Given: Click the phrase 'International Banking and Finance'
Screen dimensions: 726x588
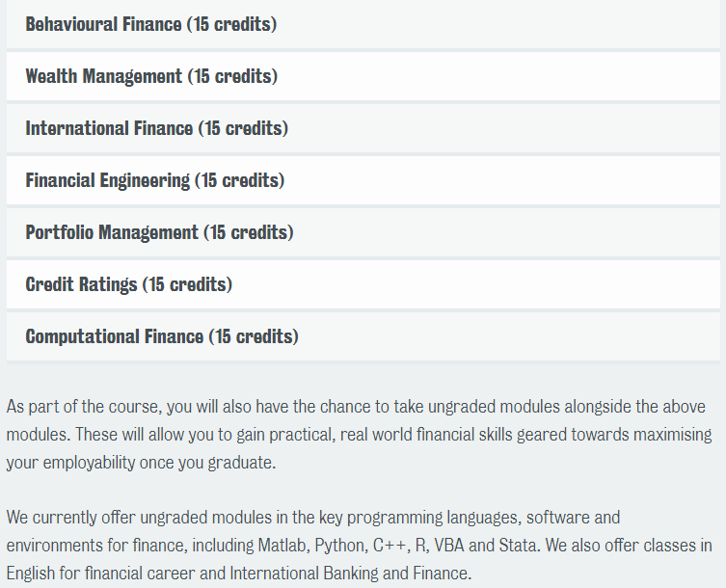Looking at the screenshot, I should coord(350,574).
